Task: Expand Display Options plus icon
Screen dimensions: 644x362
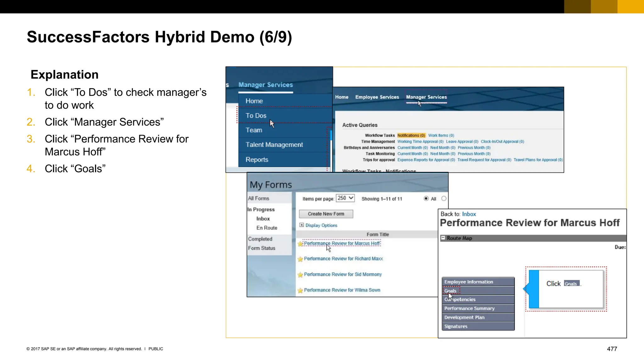Action: click(x=302, y=225)
